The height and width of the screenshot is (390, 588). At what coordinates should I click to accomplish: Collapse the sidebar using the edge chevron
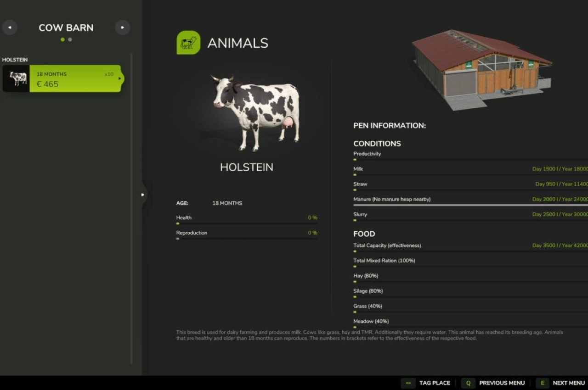(143, 195)
